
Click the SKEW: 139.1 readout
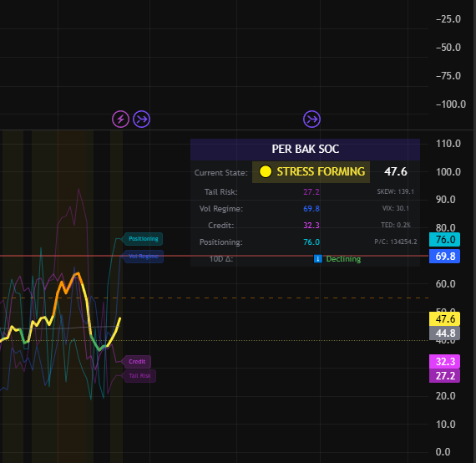tap(395, 191)
